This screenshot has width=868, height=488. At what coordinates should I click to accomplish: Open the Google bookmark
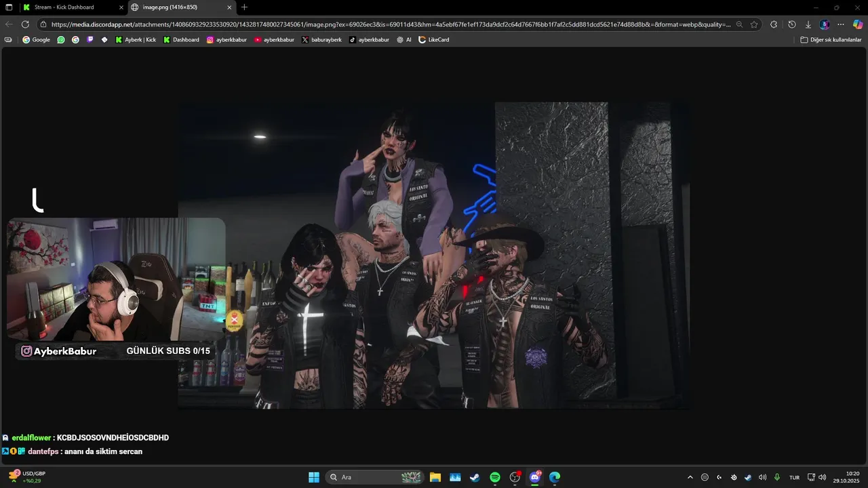[37, 40]
